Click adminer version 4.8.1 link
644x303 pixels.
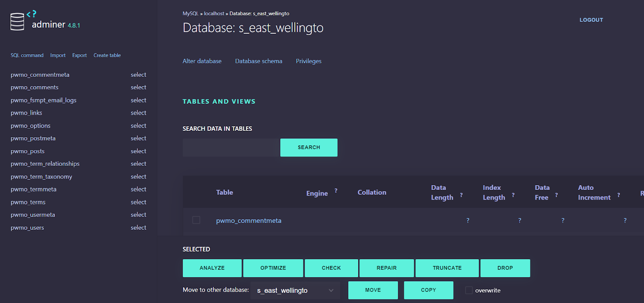click(74, 25)
